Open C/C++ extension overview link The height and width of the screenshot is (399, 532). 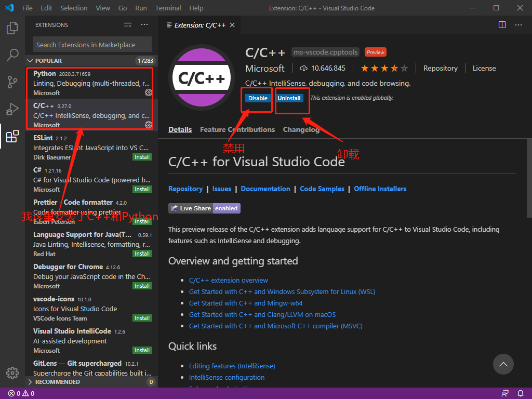click(x=229, y=281)
